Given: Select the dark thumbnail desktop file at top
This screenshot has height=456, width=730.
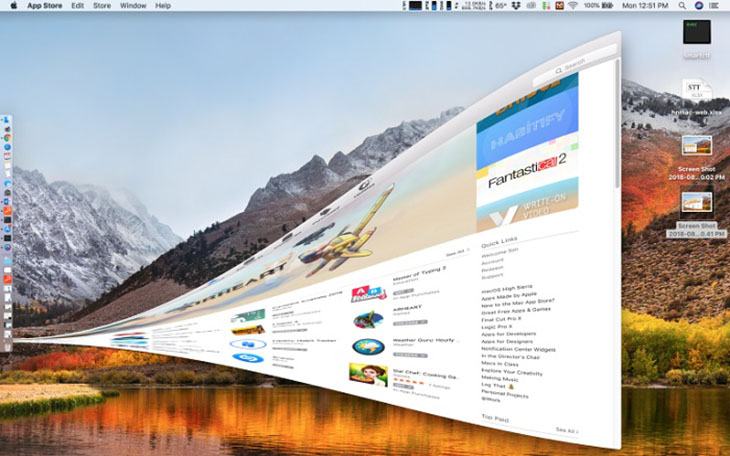Looking at the screenshot, I should (x=696, y=32).
